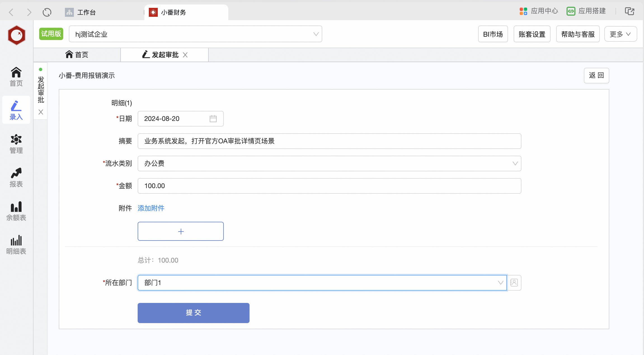
Task: Open 余额表 in left sidebar
Action: [x=16, y=211]
